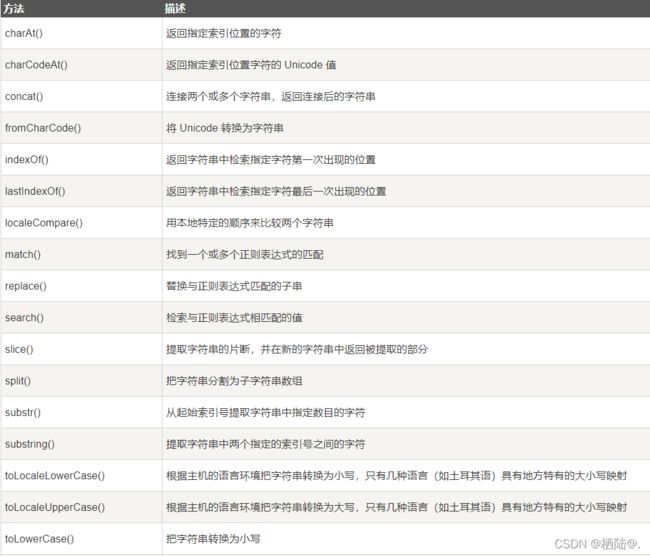The width and height of the screenshot is (650, 556).
Task: Click description 检索与正则表达式相匹配的值
Action: tap(234, 318)
